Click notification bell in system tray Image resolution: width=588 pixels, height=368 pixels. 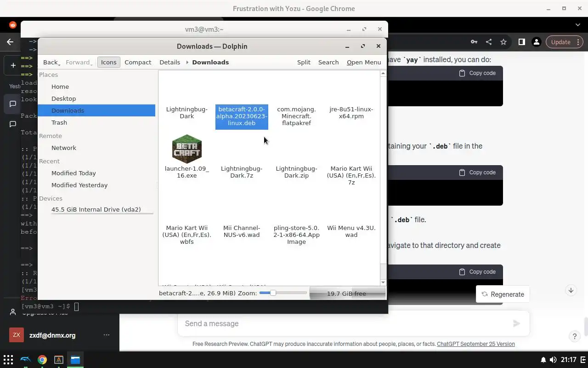click(543, 360)
